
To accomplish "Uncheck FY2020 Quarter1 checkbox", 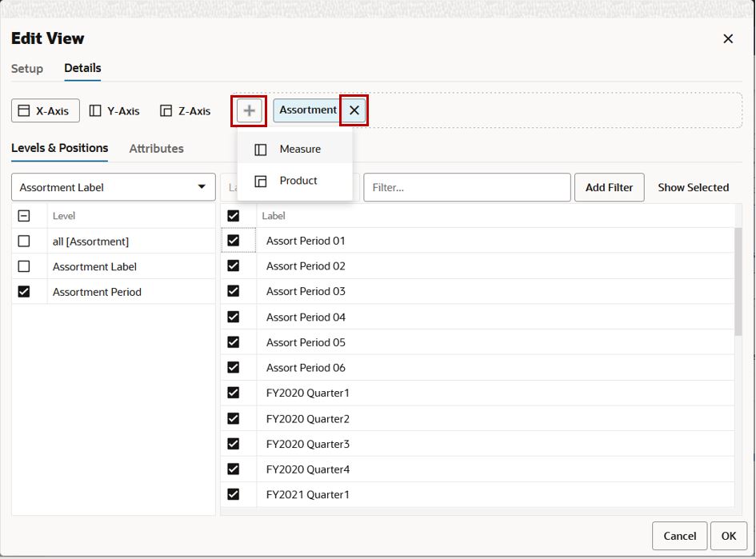I will [234, 393].
